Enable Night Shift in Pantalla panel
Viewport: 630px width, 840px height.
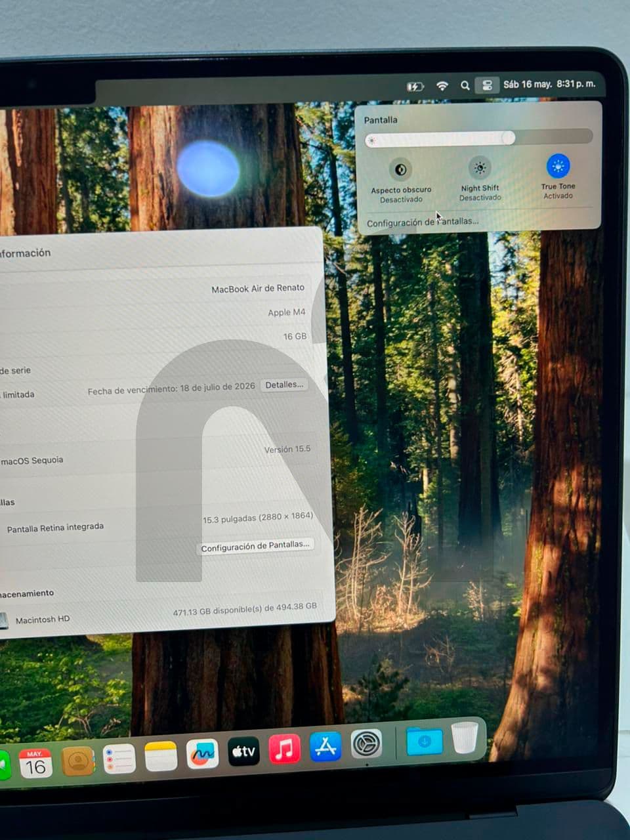[x=480, y=168]
